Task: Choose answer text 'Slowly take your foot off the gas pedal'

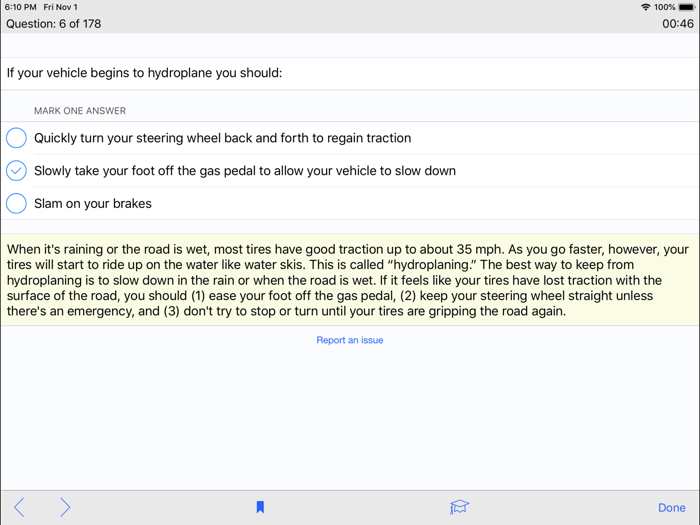Action: (x=245, y=171)
